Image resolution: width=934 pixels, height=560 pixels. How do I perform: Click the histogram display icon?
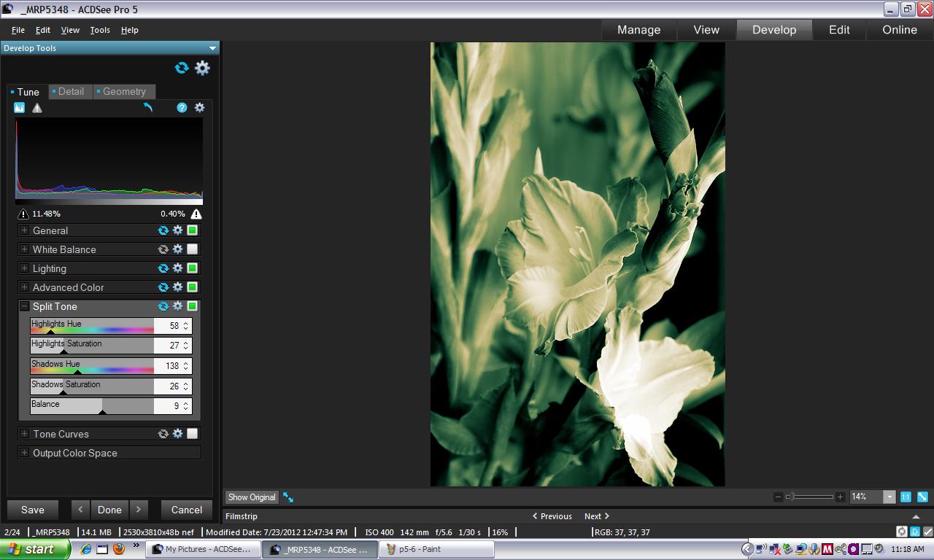20,108
